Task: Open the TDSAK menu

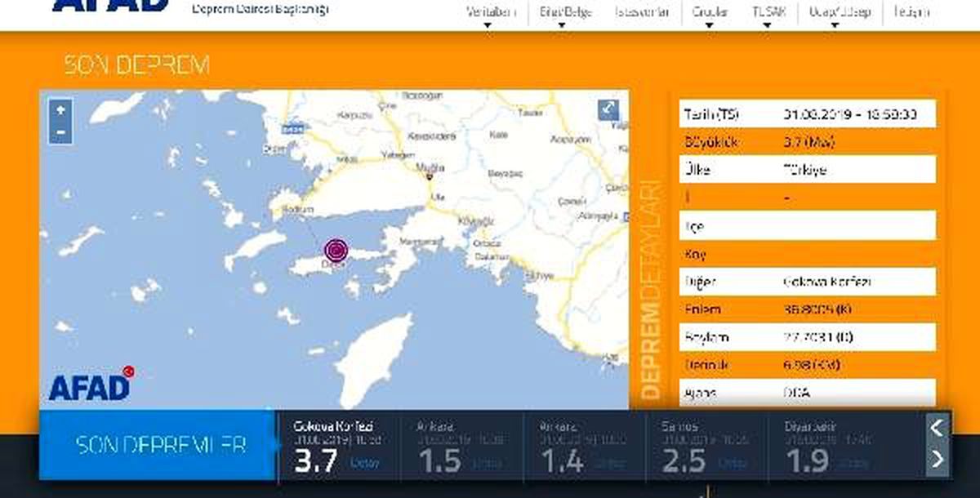Action: pos(768,15)
